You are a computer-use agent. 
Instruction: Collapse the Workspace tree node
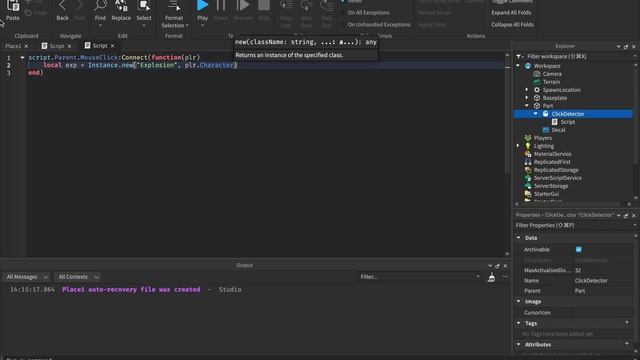[x=518, y=66]
